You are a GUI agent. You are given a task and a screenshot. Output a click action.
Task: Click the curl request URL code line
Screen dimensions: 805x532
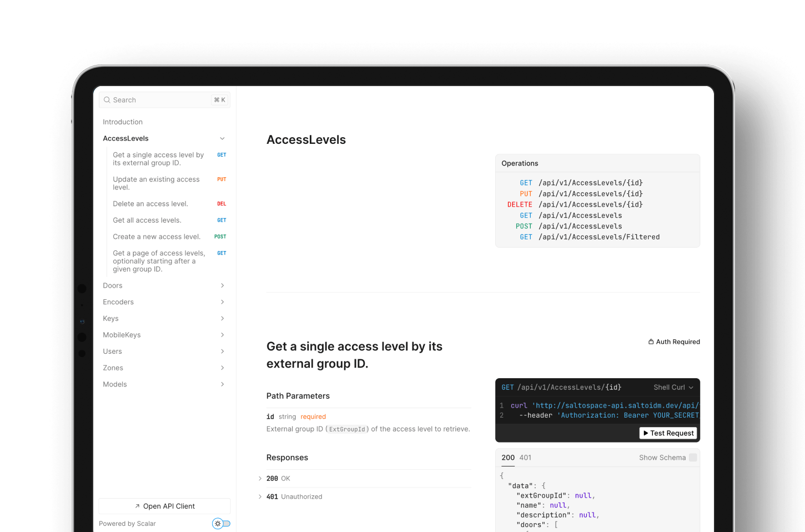pyautogui.click(x=605, y=406)
